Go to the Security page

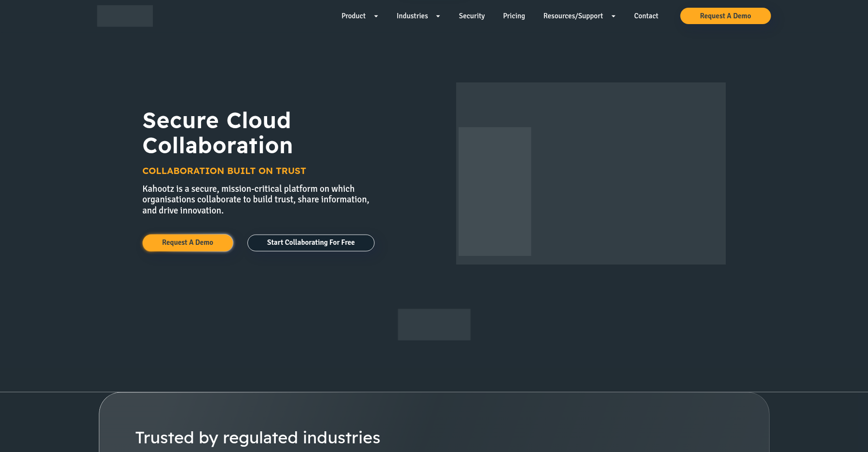(472, 16)
